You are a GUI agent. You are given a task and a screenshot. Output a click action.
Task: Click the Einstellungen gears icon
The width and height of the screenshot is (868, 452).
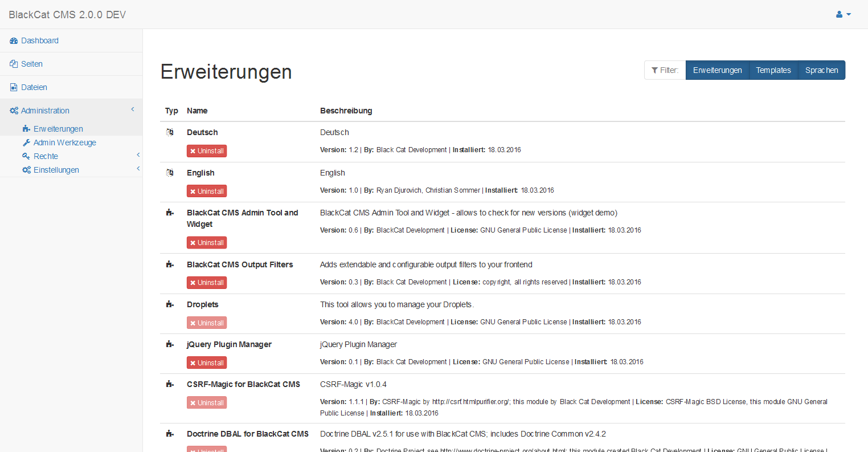point(26,170)
